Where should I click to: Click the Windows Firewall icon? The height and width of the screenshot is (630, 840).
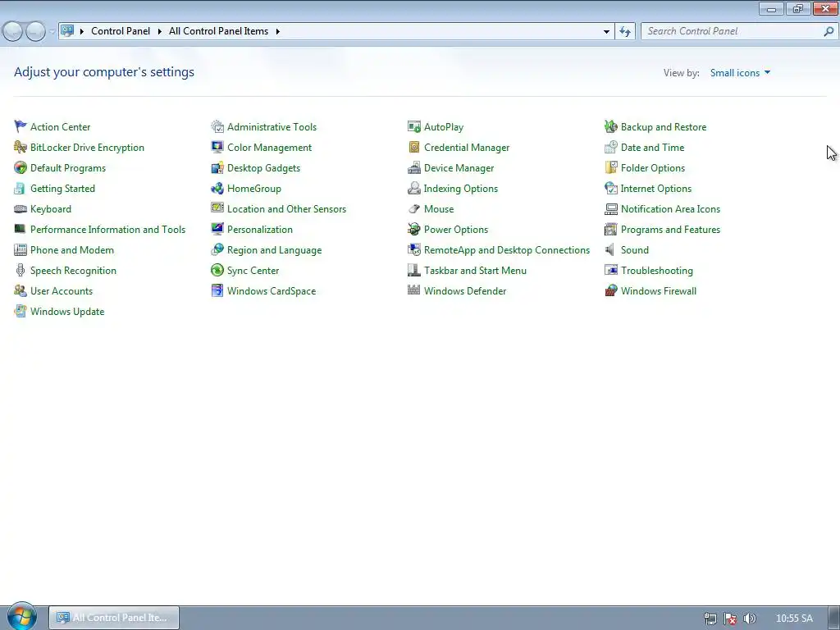click(x=610, y=291)
